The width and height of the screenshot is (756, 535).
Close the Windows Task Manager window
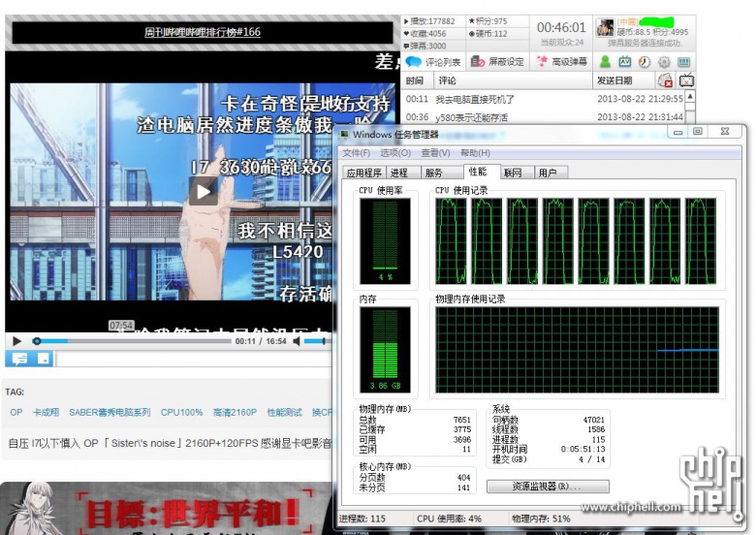tap(725, 132)
